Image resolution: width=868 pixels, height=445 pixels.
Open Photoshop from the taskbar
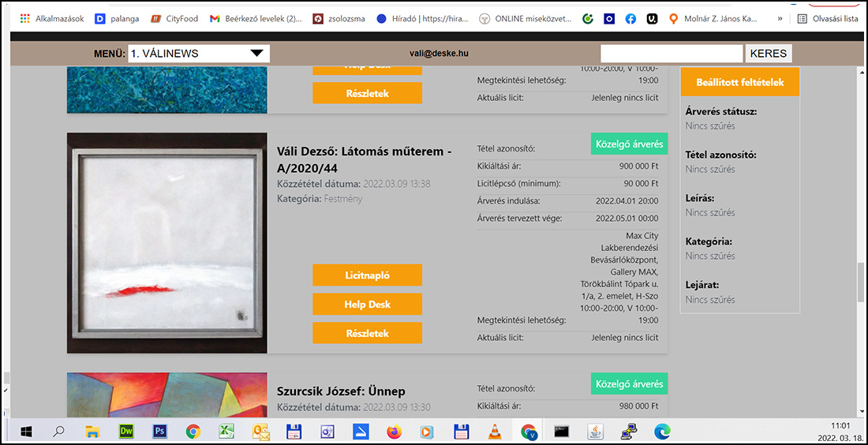159,431
